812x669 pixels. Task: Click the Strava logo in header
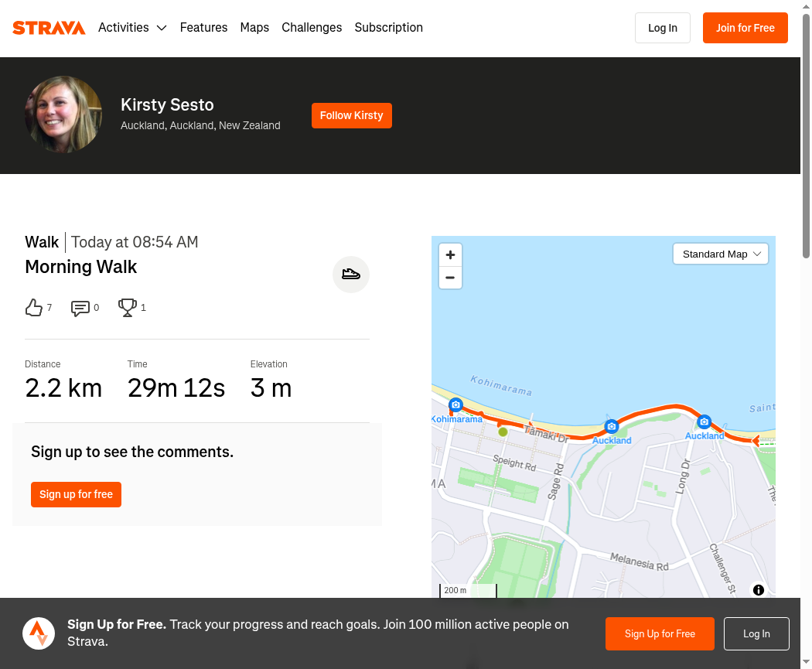tap(49, 28)
